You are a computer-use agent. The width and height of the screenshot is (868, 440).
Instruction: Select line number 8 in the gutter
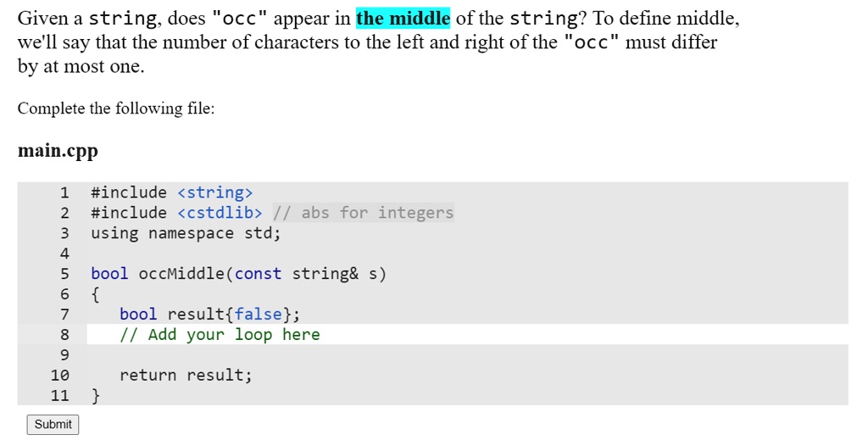click(64, 334)
